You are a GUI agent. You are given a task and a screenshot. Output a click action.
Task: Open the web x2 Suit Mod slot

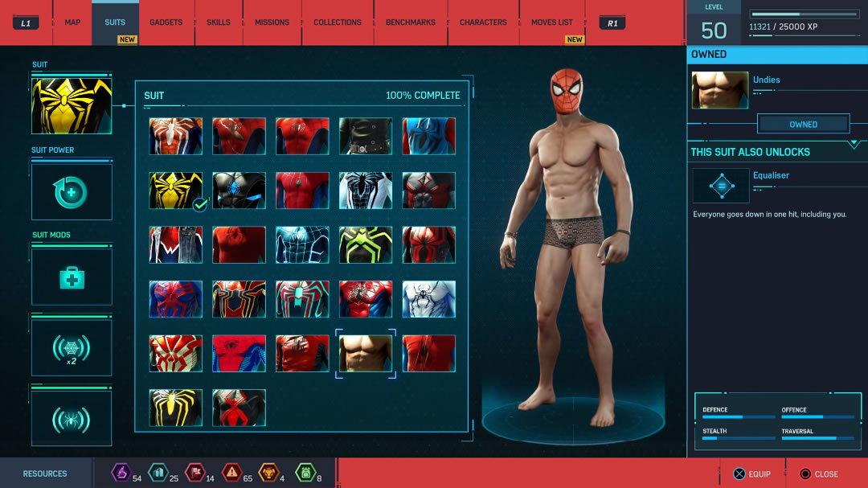(x=72, y=348)
